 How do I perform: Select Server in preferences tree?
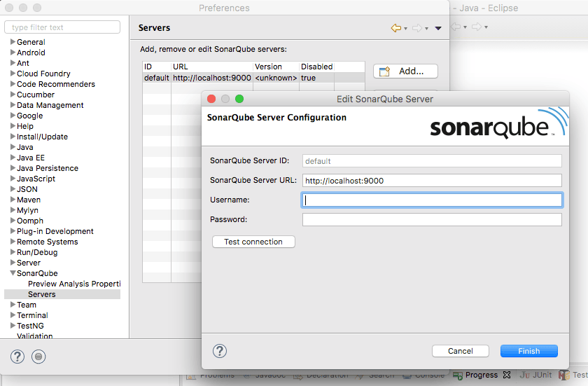tap(29, 263)
